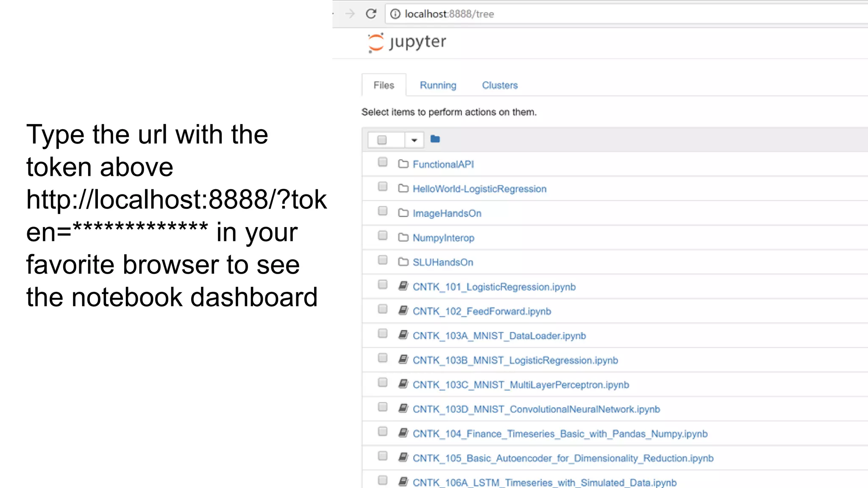Click notebook icon beside CNTK_101_LogisticRegression.ipynb
Image resolution: width=868 pixels, height=488 pixels.
click(x=403, y=286)
